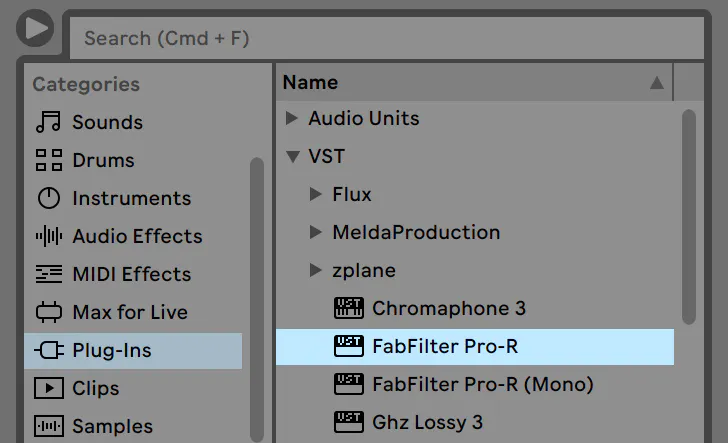Click the Max for Live icon

pyautogui.click(x=48, y=312)
